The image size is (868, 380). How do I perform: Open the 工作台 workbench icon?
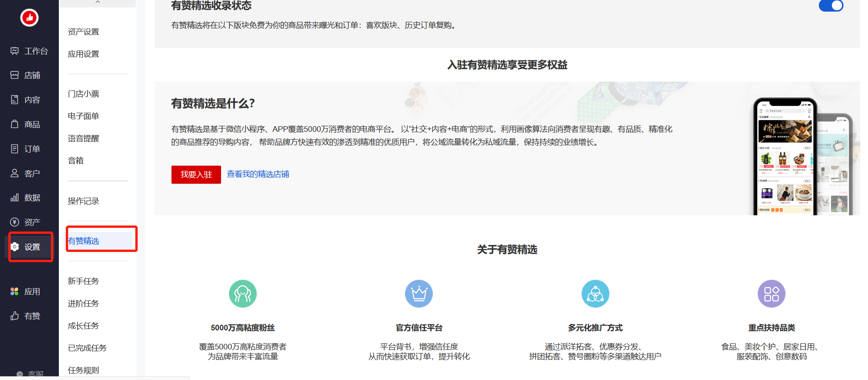(15, 51)
